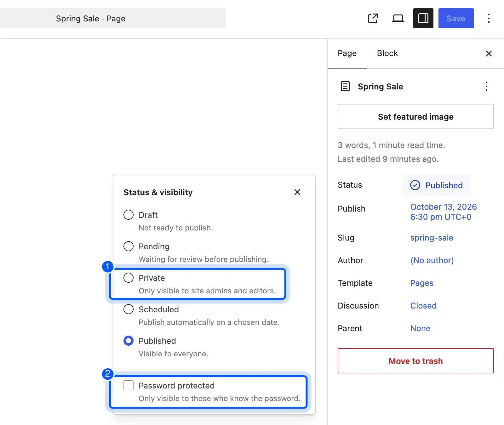Close the settings sidebar

tap(489, 54)
